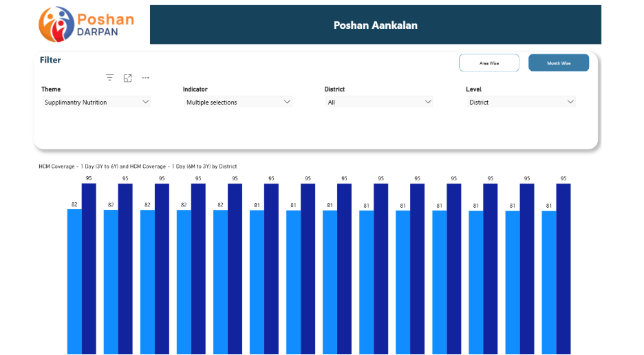
Task: Click the Indicator label
Action: tap(195, 89)
